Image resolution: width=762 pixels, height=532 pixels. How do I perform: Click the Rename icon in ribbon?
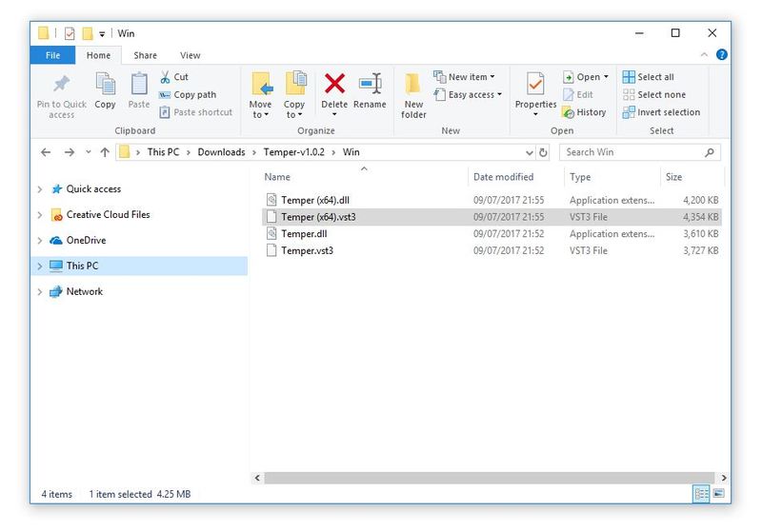370,85
